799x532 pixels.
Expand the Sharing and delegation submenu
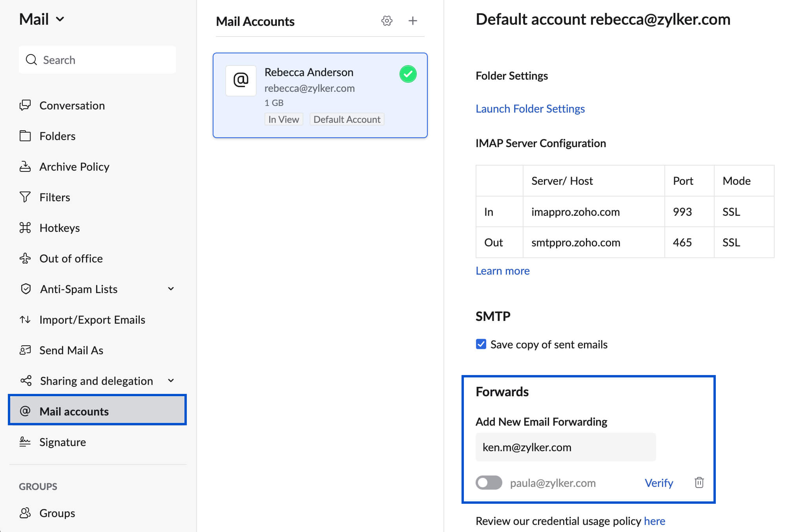click(171, 381)
